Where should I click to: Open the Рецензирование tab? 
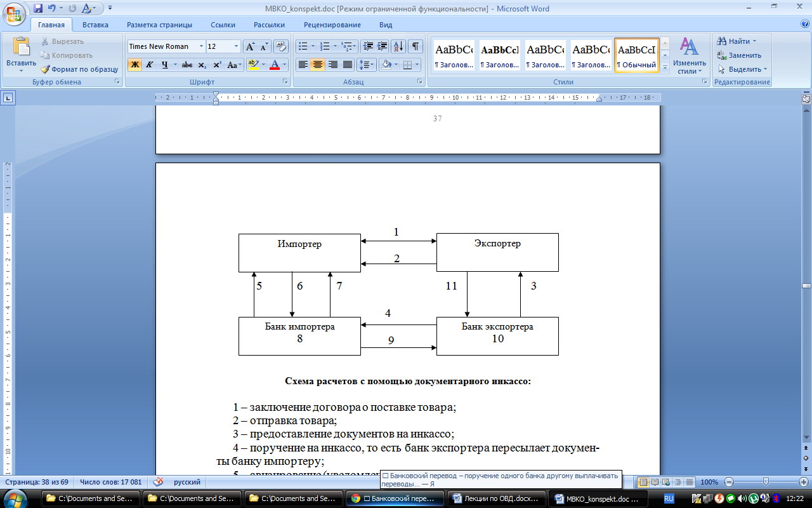click(x=332, y=25)
